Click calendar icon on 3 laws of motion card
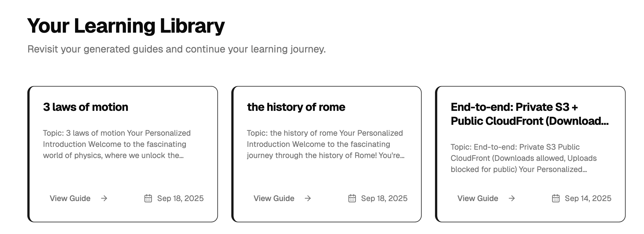The image size is (644, 234). [x=148, y=198]
